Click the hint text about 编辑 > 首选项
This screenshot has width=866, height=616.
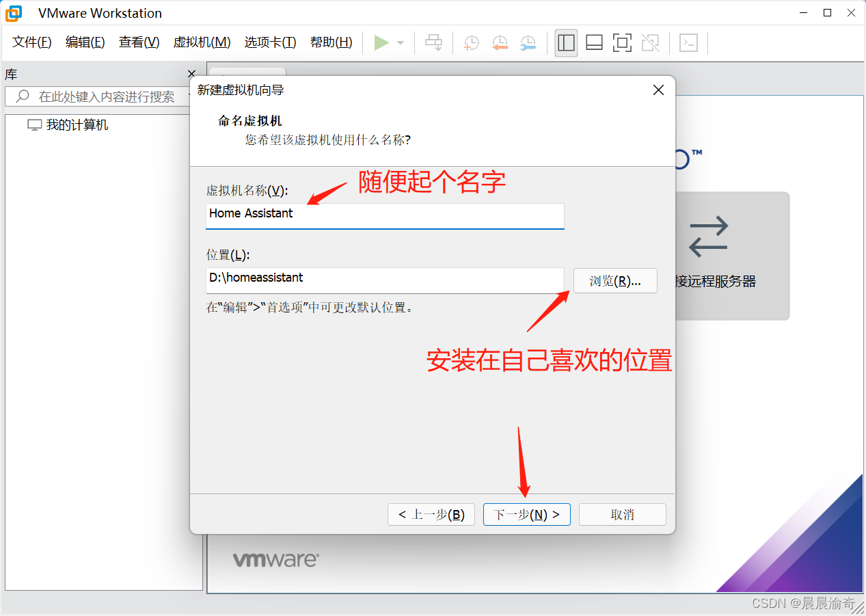pos(310,308)
